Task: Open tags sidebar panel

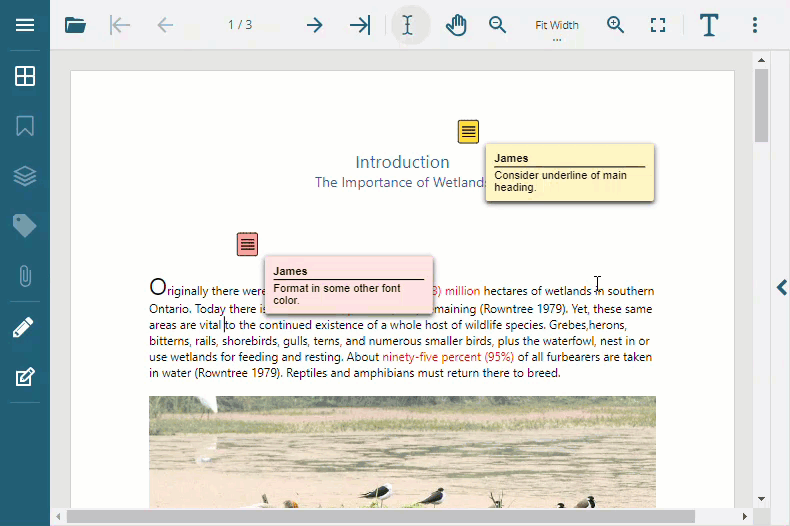Action: click(25, 225)
